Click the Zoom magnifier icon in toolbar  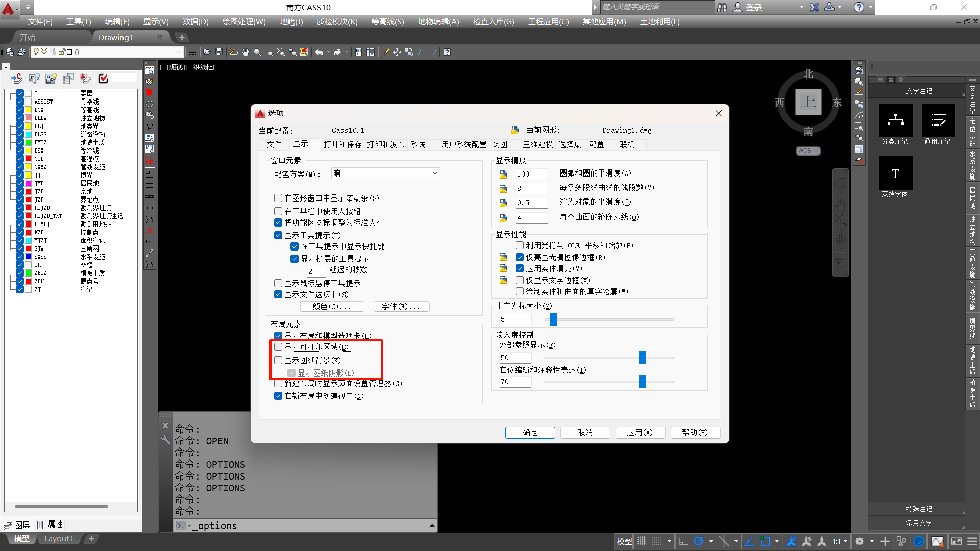(257, 52)
